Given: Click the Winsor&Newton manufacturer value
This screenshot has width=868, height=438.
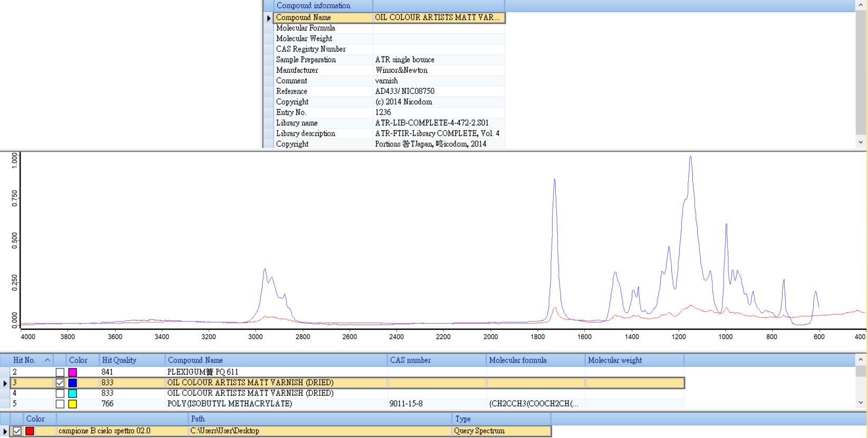Looking at the screenshot, I should click(x=401, y=70).
